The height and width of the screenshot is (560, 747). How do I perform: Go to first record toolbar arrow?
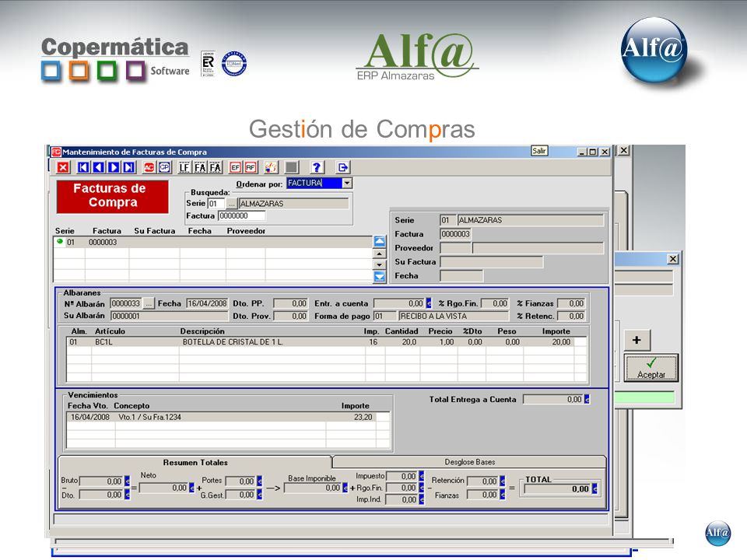pos(83,167)
